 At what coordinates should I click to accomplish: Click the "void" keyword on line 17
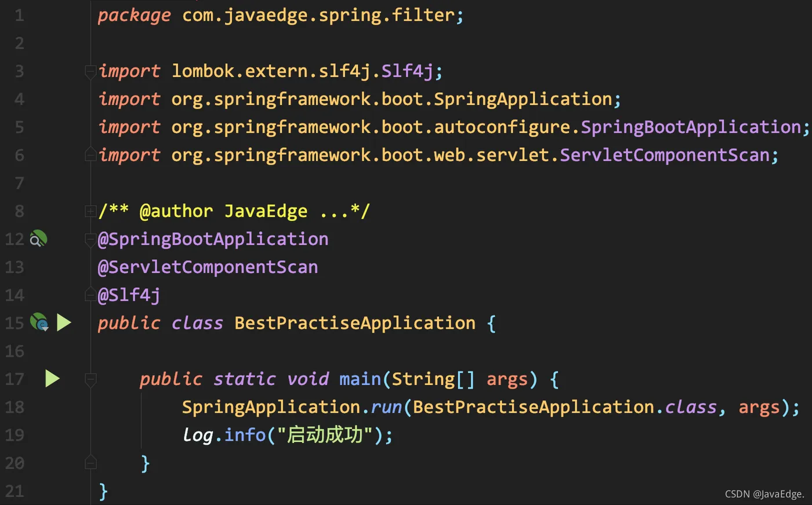[x=308, y=379]
